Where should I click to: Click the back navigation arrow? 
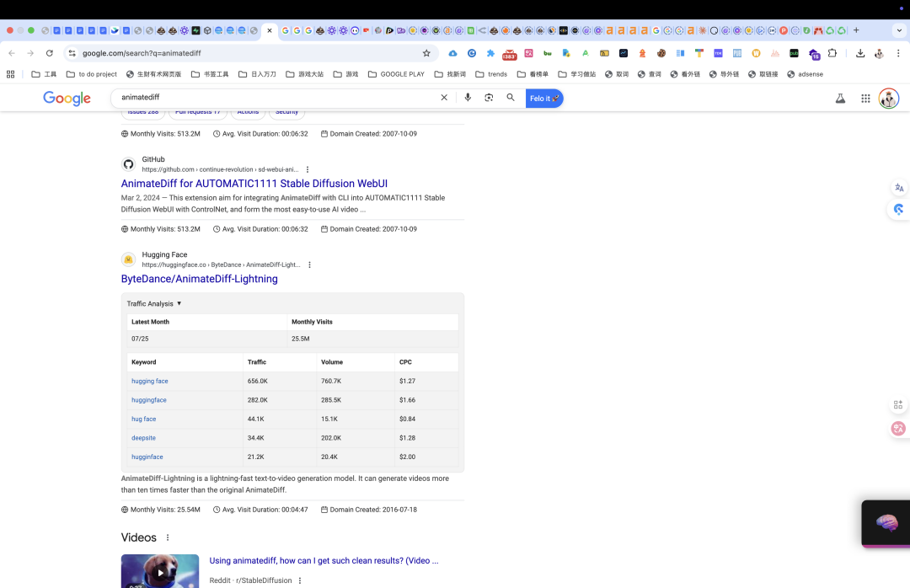pos(12,53)
